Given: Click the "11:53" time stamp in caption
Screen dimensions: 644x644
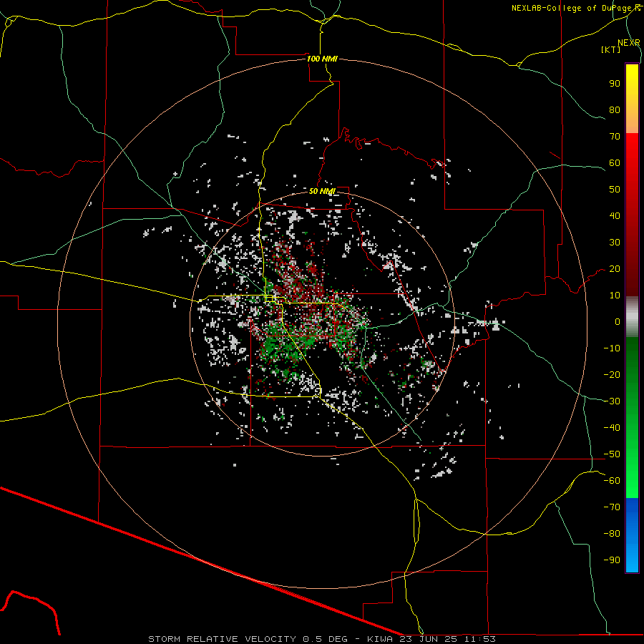Looking at the screenshot, I should (481, 639).
